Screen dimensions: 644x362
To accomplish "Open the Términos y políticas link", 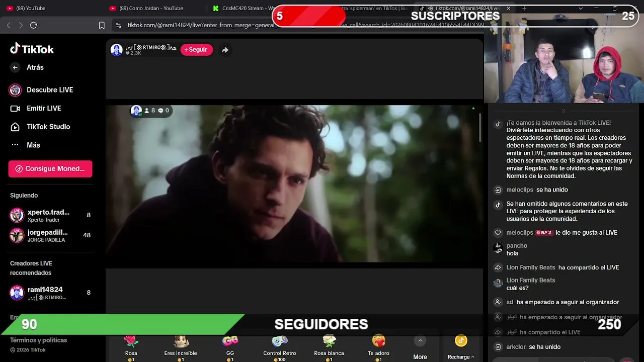I will coord(38,340).
